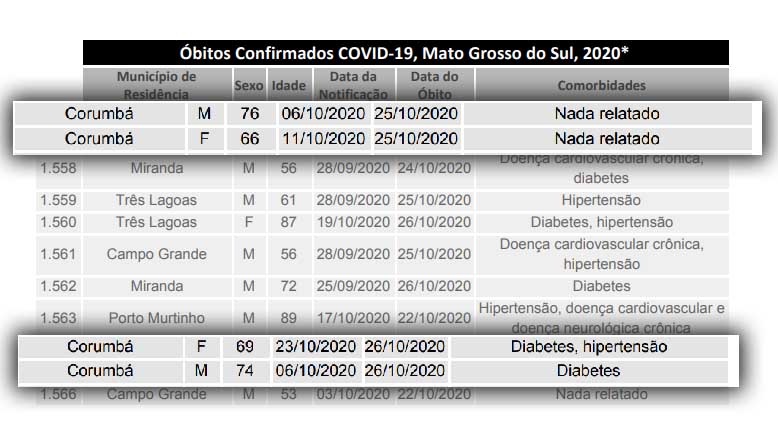Select the 'Sexo' column header
Viewport: 778px width, 436px height.
249,85
